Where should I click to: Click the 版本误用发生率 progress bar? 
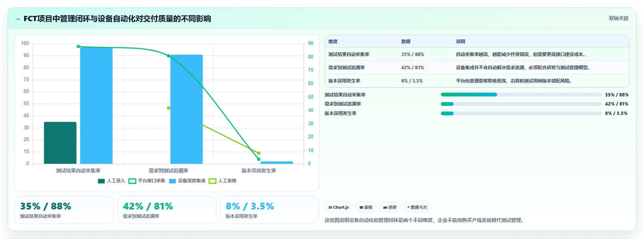[521, 113]
